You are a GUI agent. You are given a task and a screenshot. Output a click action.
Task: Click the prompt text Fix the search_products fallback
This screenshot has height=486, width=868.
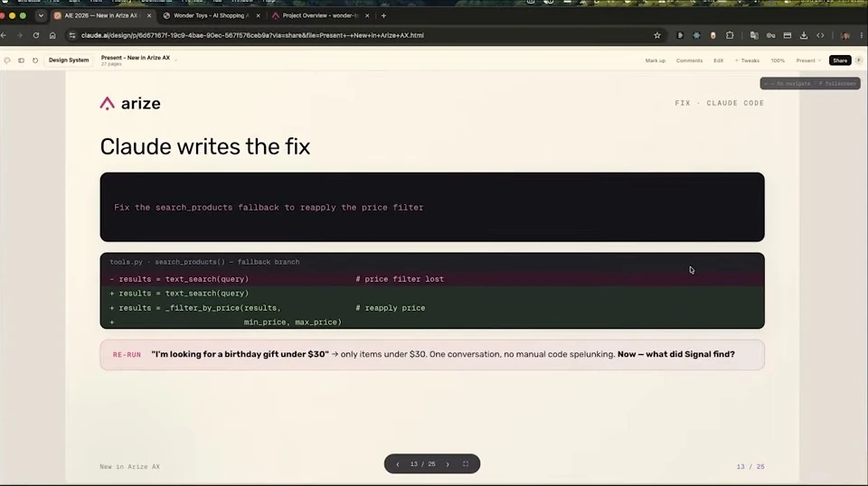[x=269, y=208]
